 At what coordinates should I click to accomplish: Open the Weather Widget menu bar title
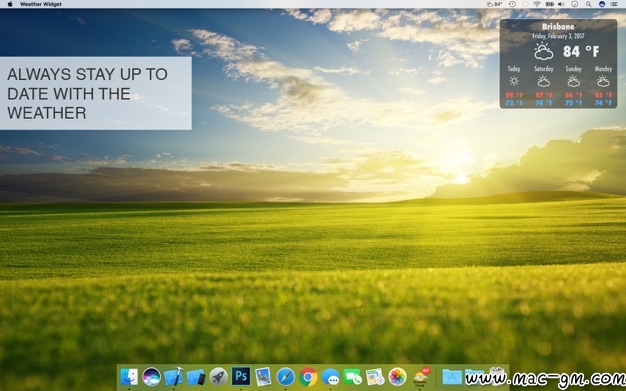41,4
